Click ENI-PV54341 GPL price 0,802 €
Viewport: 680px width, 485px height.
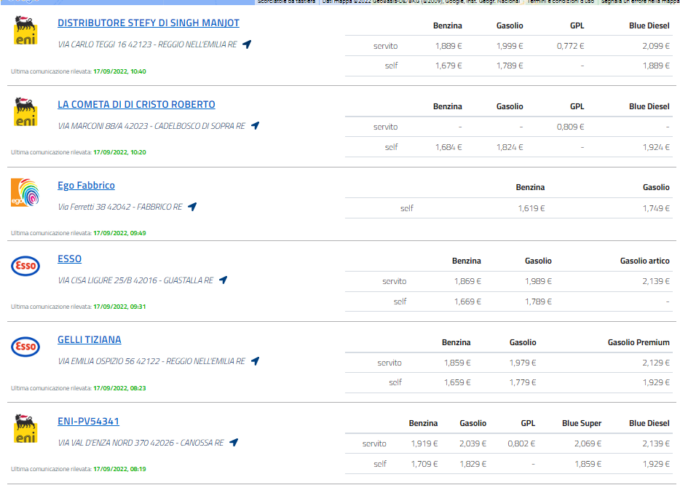click(521, 443)
